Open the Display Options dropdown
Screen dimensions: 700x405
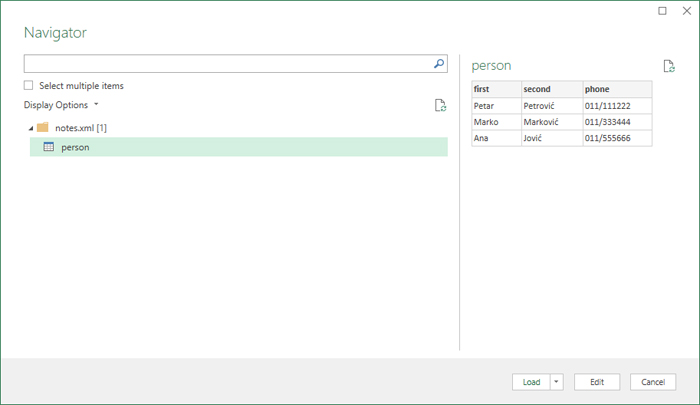pyautogui.click(x=61, y=105)
